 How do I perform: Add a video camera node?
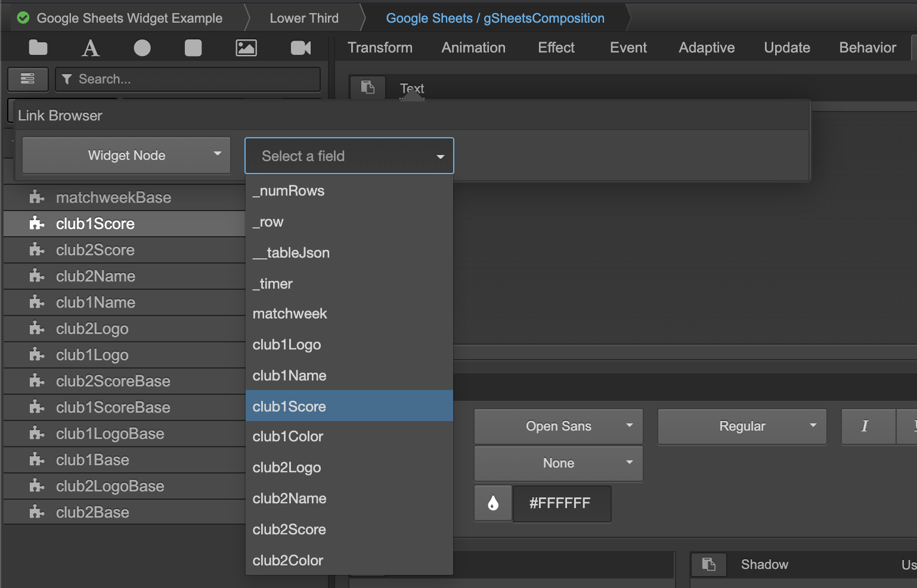300,48
